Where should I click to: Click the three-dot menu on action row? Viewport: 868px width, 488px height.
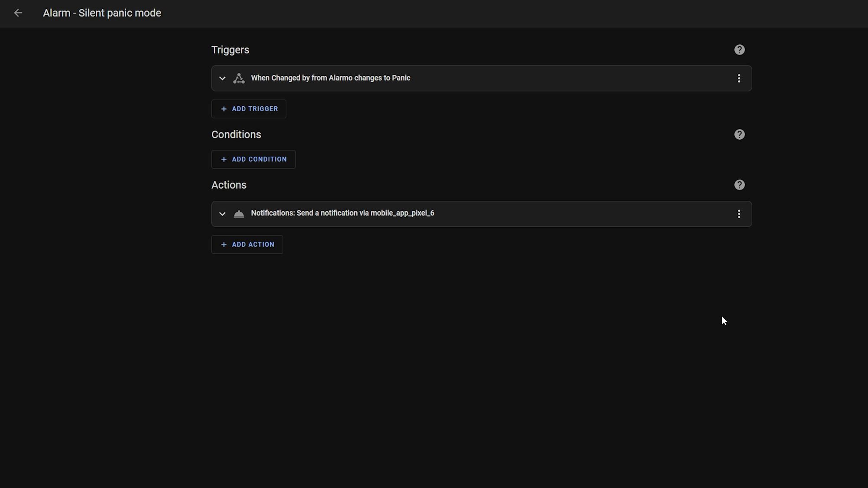pyautogui.click(x=739, y=213)
